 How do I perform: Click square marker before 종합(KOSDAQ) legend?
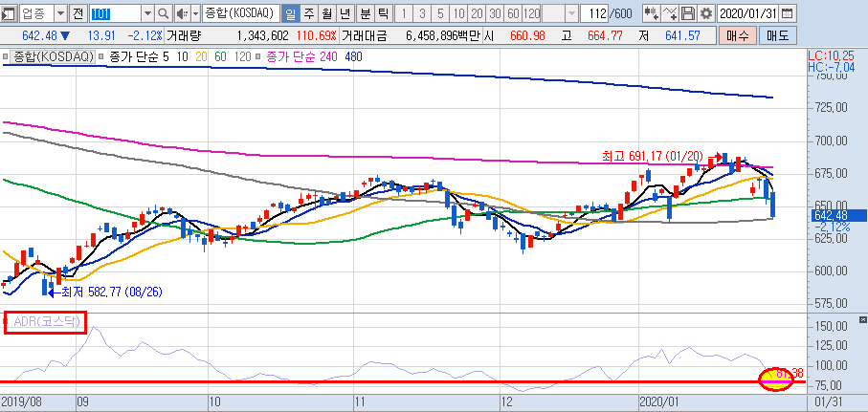pyautogui.click(x=5, y=56)
